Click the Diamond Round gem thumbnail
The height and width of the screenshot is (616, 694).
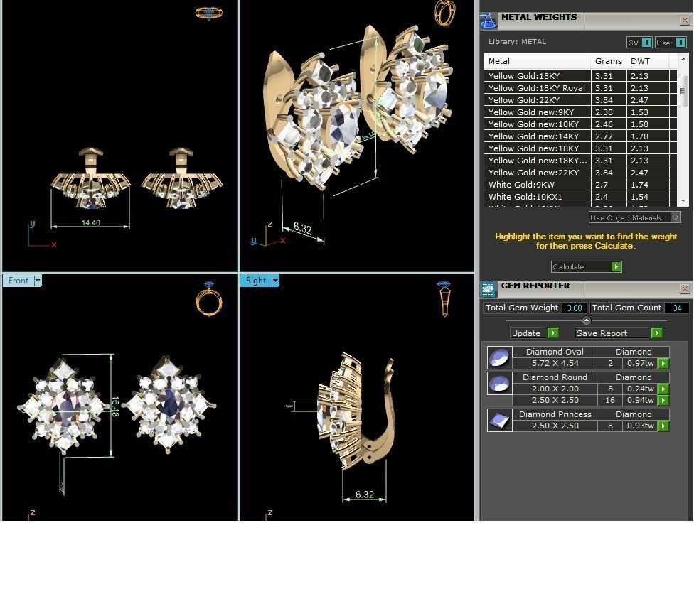tap(499, 384)
